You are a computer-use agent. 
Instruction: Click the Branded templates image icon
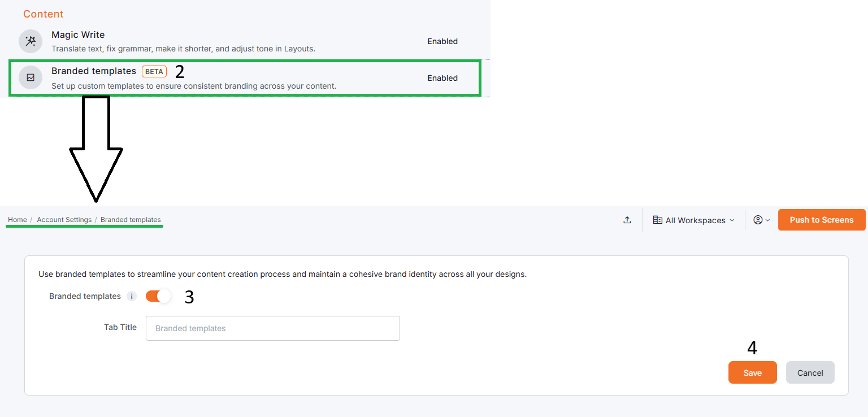click(x=31, y=78)
